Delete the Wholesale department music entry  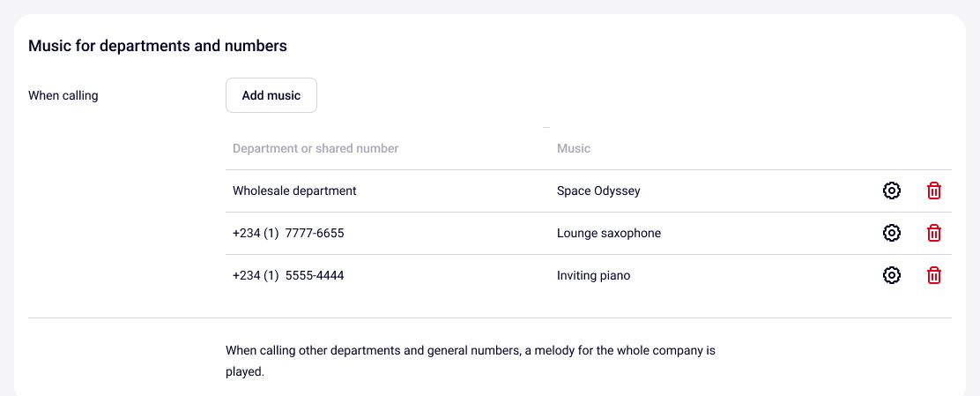[934, 191]
